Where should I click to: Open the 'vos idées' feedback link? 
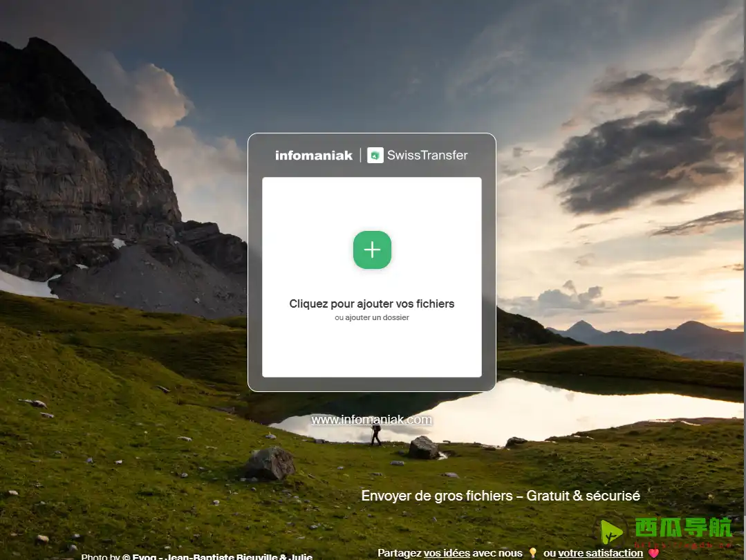coord(447,553)
